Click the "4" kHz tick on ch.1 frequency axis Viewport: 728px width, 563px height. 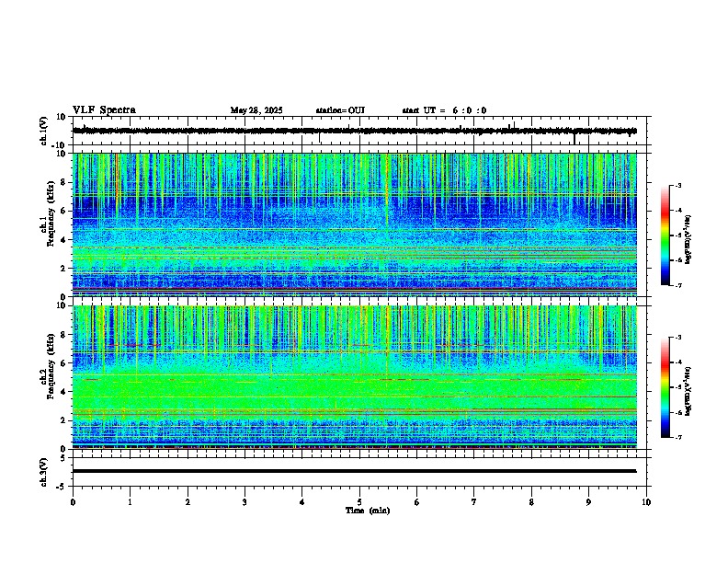[x=63, y=240]
